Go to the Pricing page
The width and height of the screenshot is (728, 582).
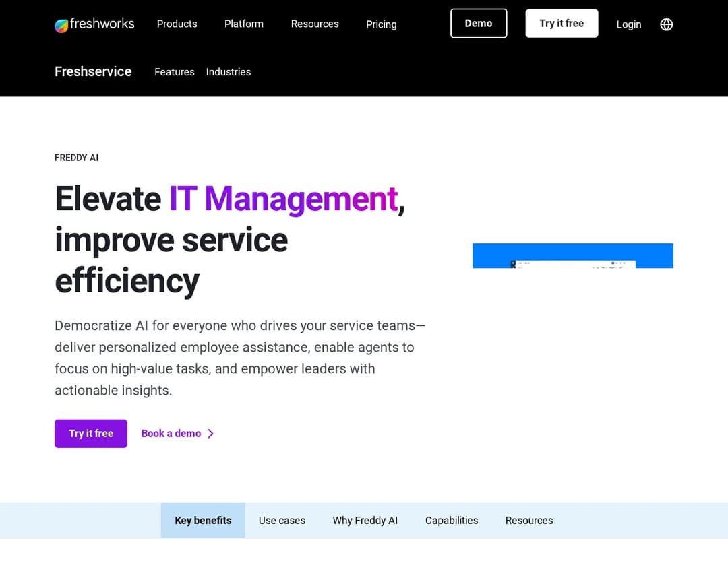[381, 24]
